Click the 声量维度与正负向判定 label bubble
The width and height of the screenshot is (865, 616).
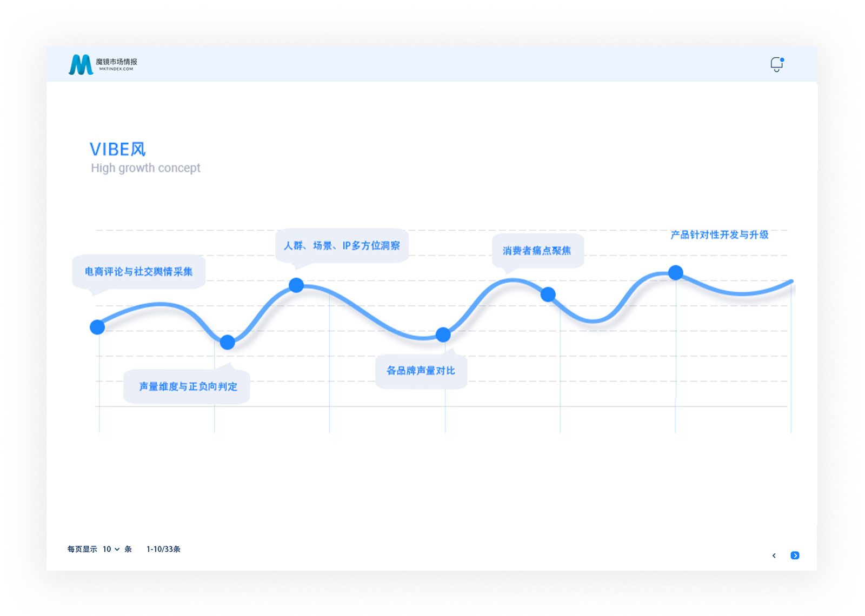pyautogui.click(x=188, y=386)
